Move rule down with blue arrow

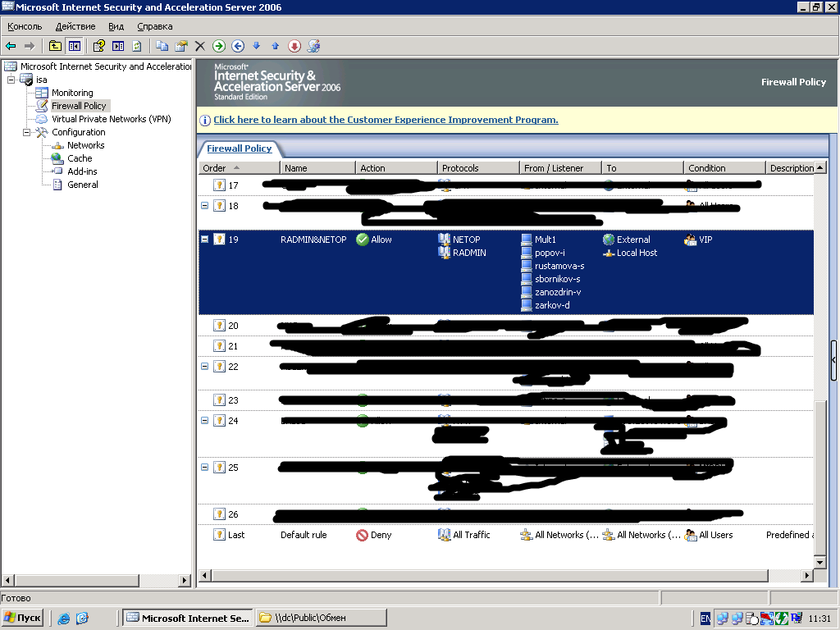(257, 46)
